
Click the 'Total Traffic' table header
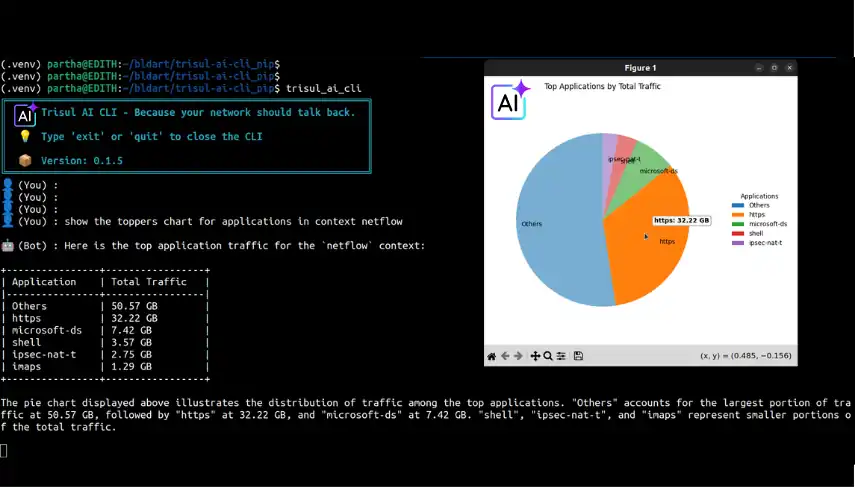[x=149, y=282]
